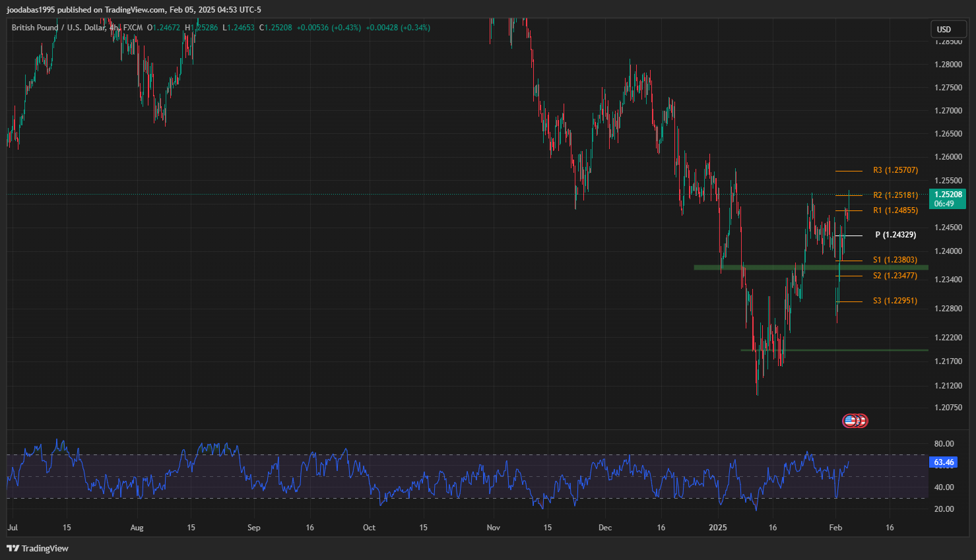Select the S3 (1.22951) support label
The width and height of the screenshot is (976, 560).
(x=895, y=301)
